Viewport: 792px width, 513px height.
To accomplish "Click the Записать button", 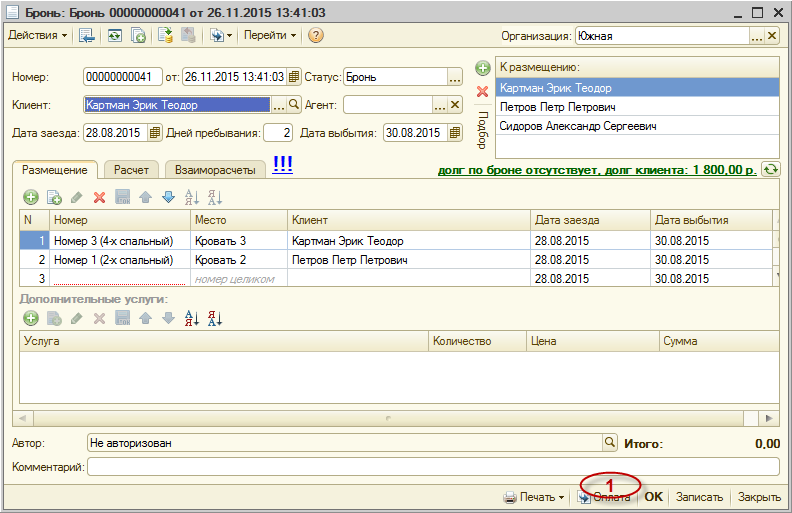I will point(699,497).
